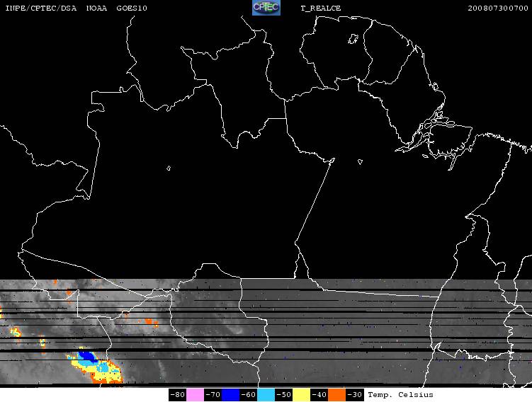
Task: Click the '-40' legend value
Action: tap(319, 395)
